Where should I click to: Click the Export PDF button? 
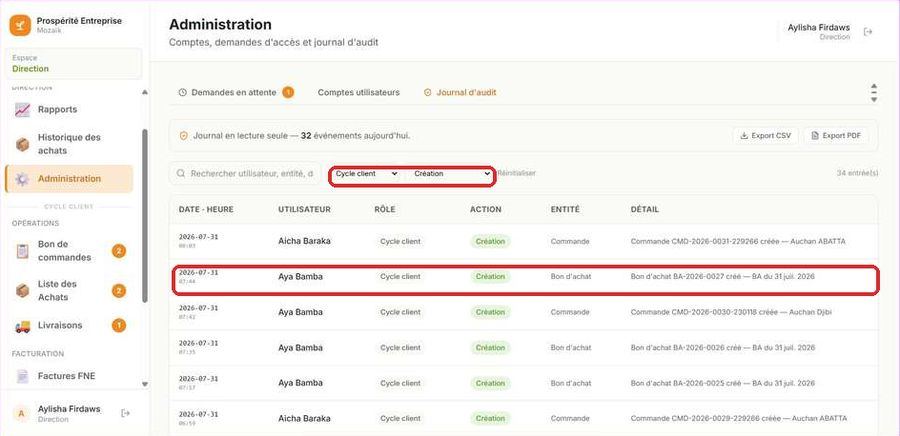tap(836, 136)
